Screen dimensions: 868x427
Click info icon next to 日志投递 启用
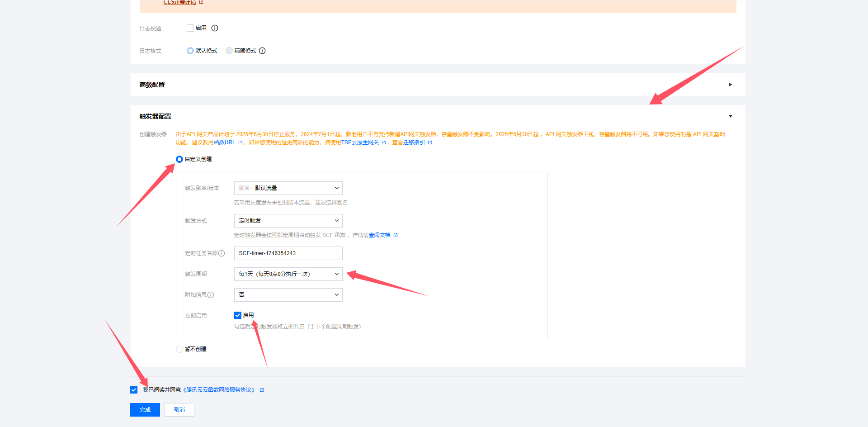click(x=215, y=28)
